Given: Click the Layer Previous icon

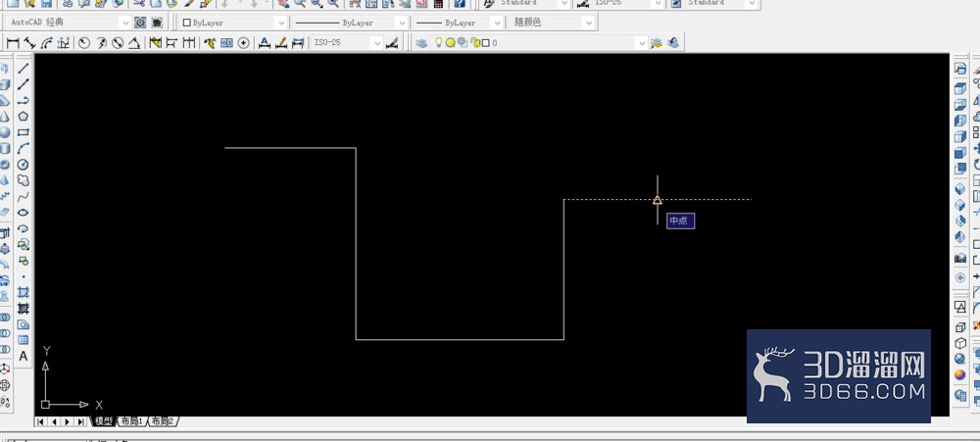Looking at the screenshot, I should coord(673,43).
